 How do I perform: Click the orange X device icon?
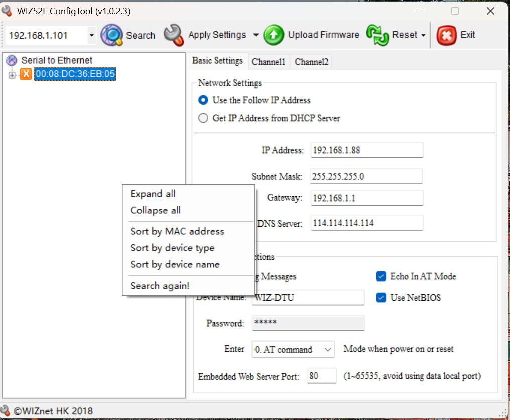coord(26,75)
